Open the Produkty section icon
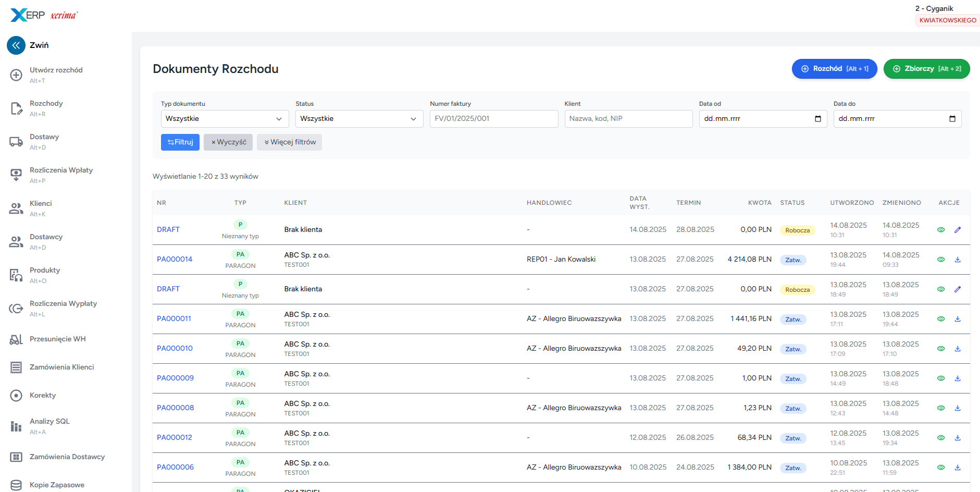The width and height of the screenshot is (980, 492). tap(16, 275)
